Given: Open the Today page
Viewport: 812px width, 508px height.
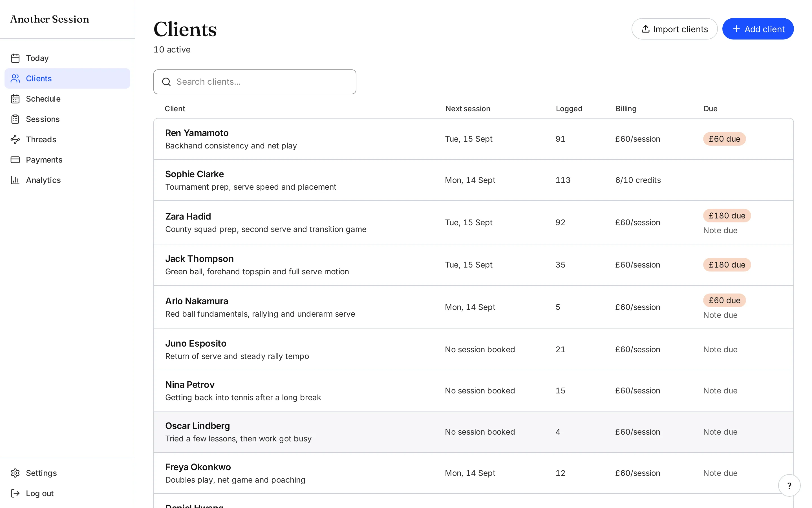Looking at the screenshot, I should 67,58.
